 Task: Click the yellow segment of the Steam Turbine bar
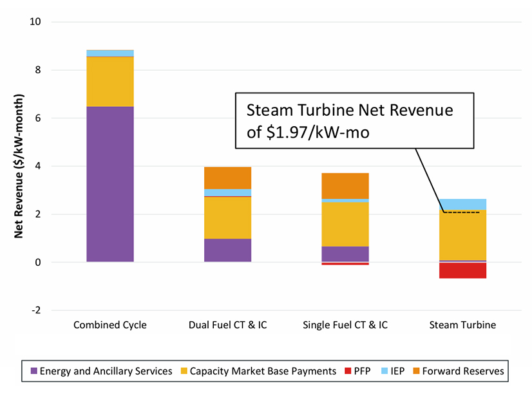462,237
